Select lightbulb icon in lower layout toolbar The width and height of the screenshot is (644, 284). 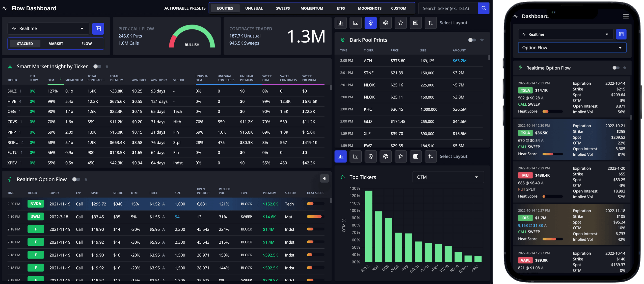(x=371, y=156)
